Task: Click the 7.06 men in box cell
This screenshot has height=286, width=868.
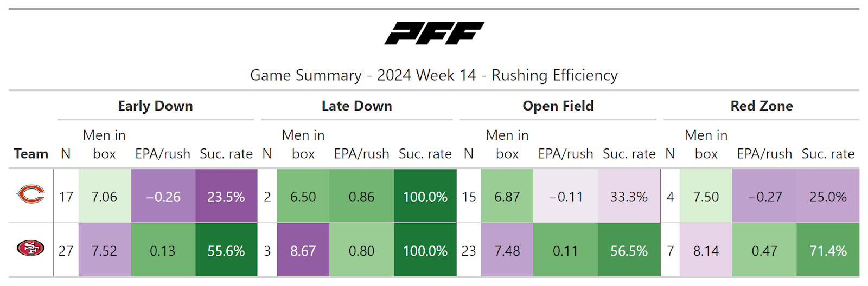Action: pyautogui.click(x=104, y=197)
